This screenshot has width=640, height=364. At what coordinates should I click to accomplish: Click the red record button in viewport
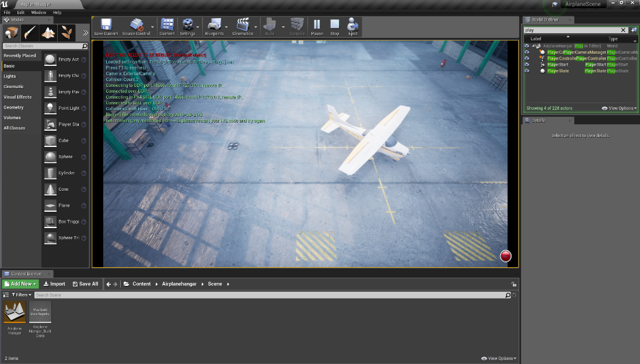point(505,256)
